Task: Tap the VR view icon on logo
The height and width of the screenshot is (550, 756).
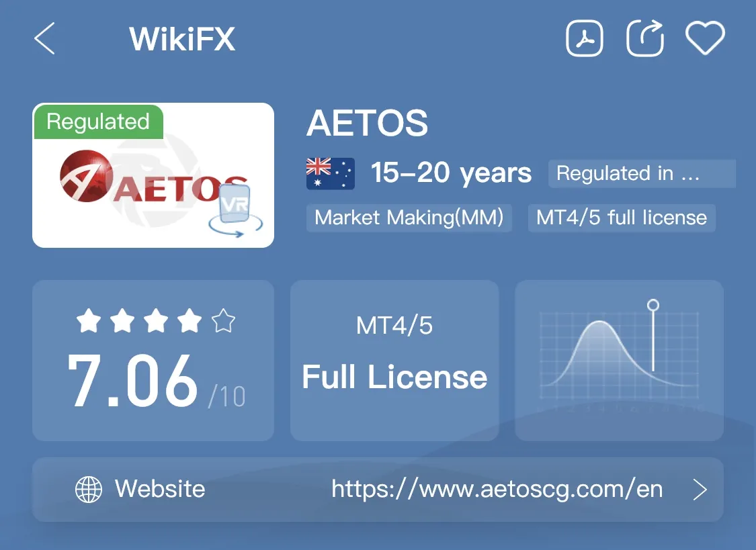Action: 236,210
